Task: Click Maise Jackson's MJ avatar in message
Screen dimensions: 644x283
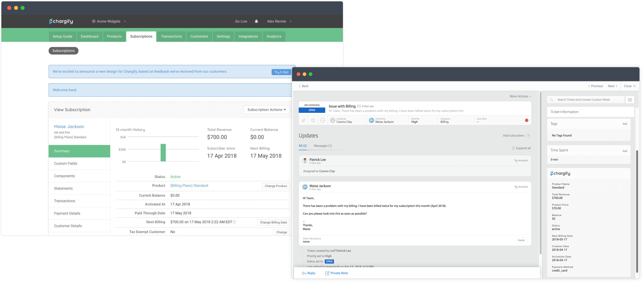Action: [x=305, y=187]
